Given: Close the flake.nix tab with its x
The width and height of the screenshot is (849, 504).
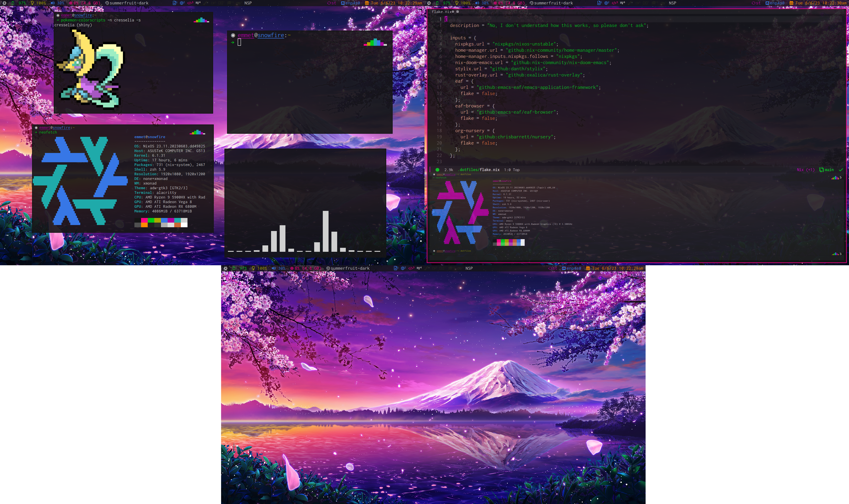Looking at the screenshot, I should [x=453, y=12].
